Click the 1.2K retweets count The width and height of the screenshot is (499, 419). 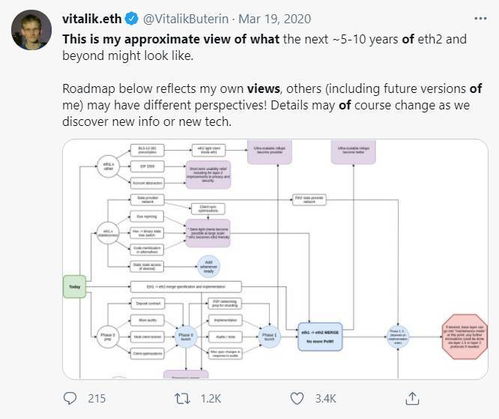(211, 398)
